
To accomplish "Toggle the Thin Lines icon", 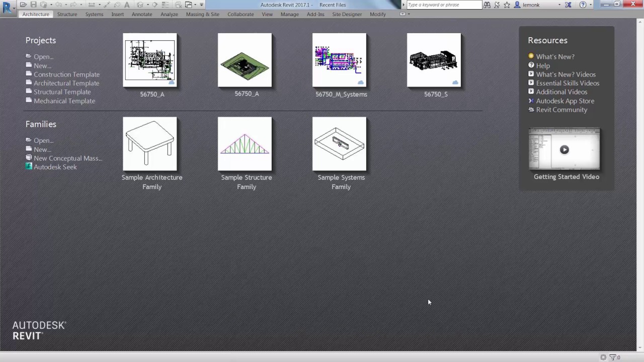I will point(165,5).
